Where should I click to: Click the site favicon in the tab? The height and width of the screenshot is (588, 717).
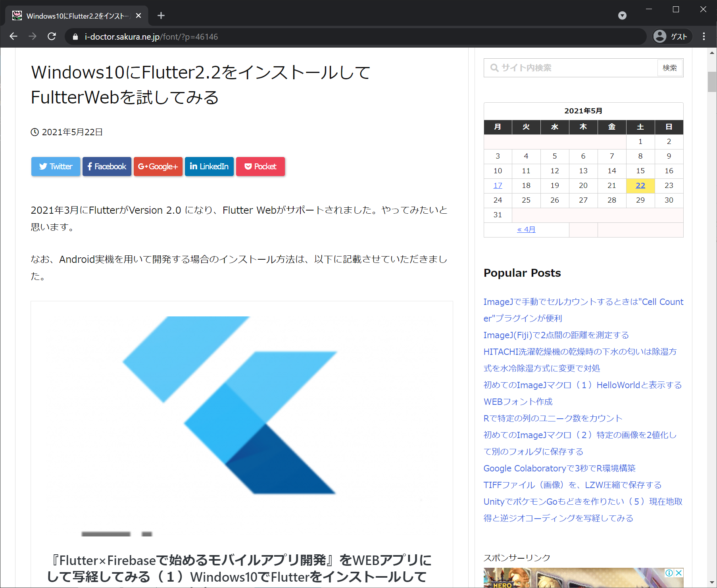click(17, 15)
